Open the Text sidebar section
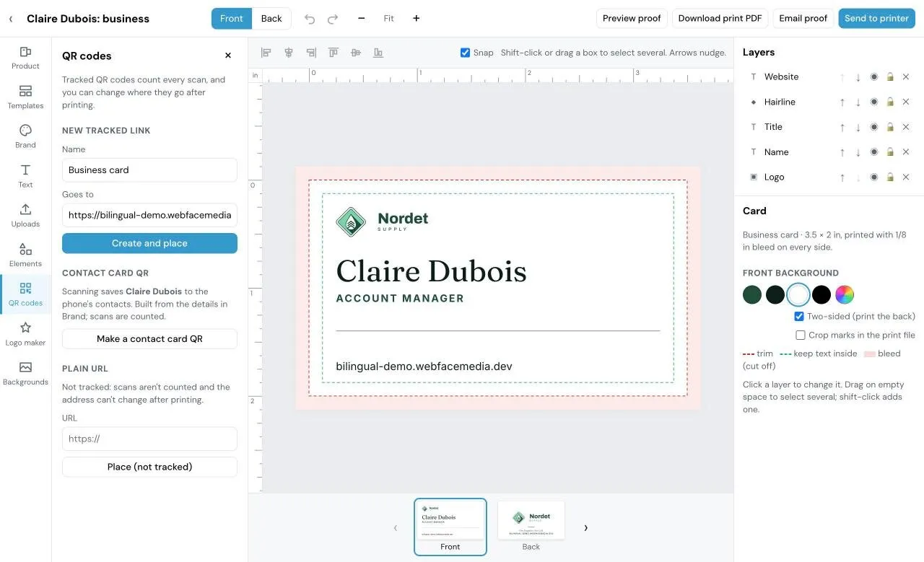Image resolution: width=924 pixels, height=562 pixels. (25, 176)
